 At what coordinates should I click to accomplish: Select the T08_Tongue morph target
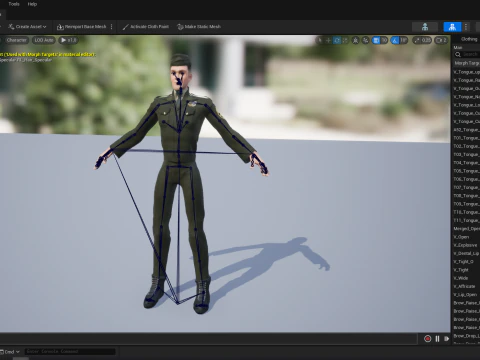(466, 196)
